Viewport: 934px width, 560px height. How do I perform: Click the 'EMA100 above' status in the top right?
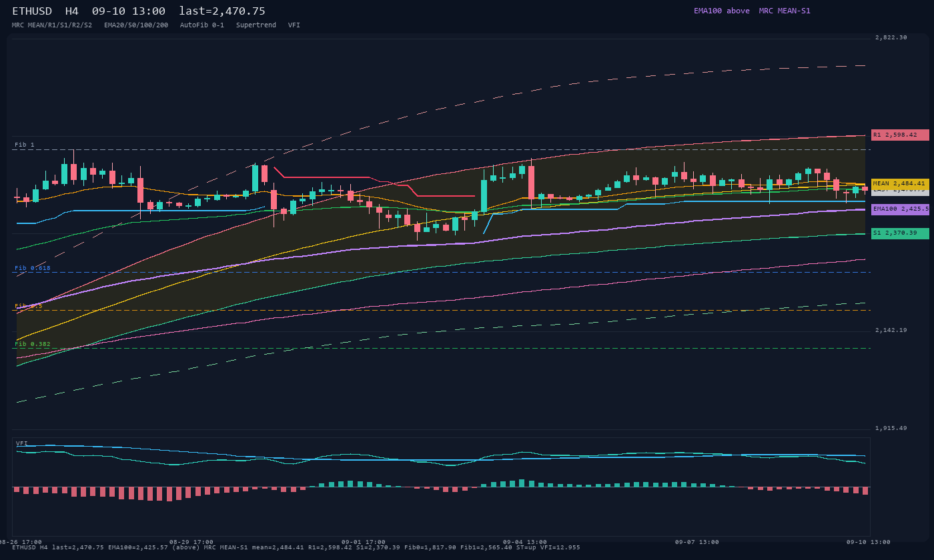pyautogui.click(x=722, y=11)
